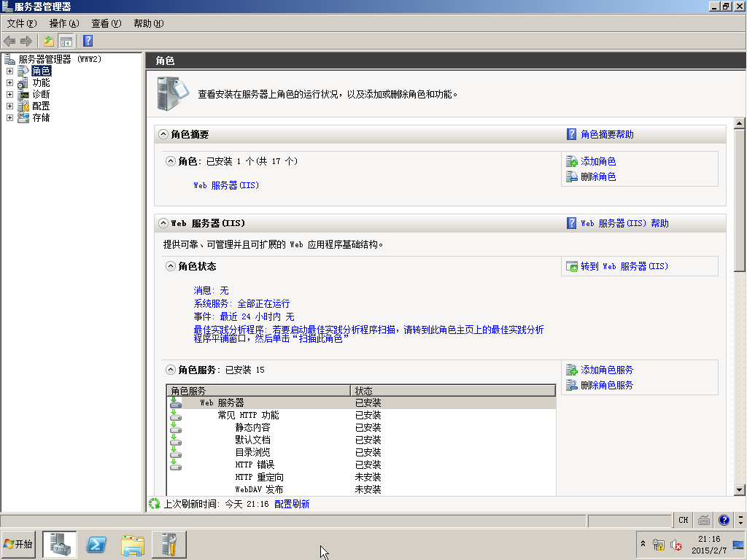747x560 pixels.
Task: Click the 存储 node icon in tree
Action: click(23, 117)
